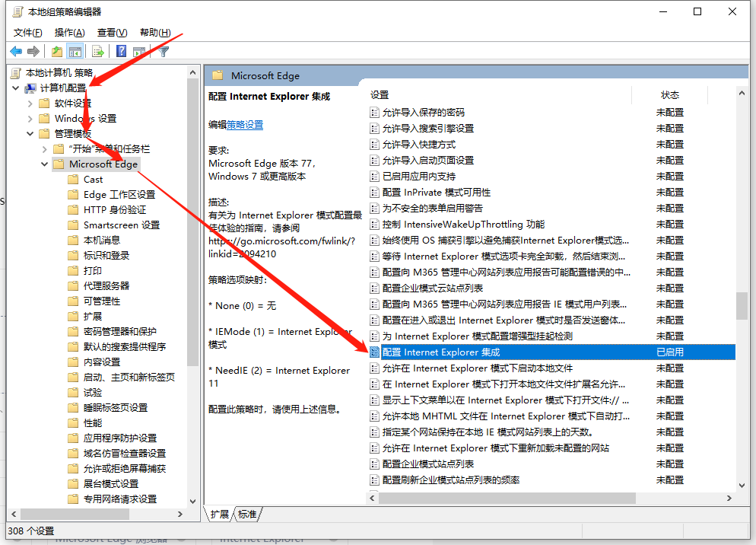This screenshot has height=545, width=756.
Task: Click the settings list scroll right arrow
Action: [x=729, y=498]
